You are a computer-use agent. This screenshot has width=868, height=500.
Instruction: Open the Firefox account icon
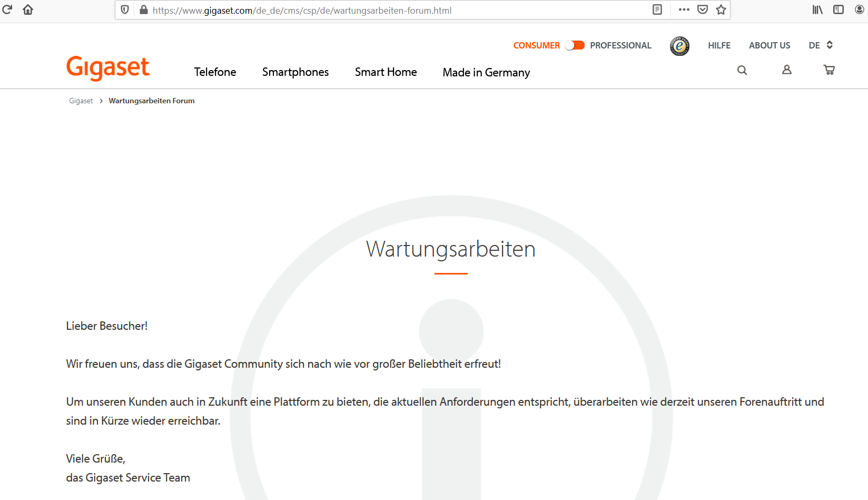[860, 9]
